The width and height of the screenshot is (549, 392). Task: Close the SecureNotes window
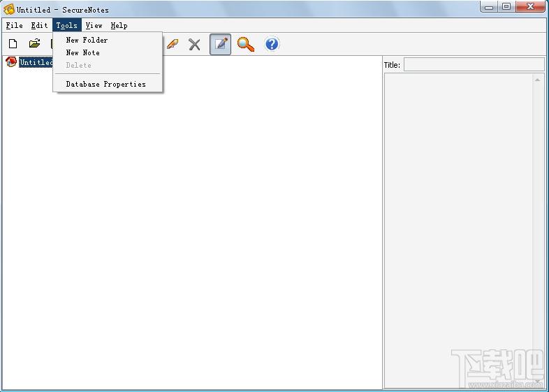[530, 7]
